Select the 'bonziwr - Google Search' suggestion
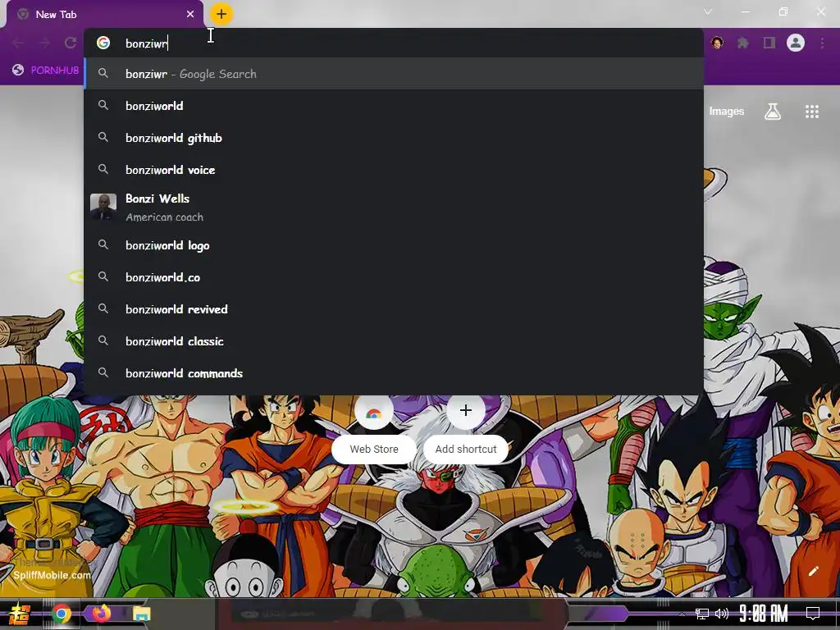 [394, 74]
